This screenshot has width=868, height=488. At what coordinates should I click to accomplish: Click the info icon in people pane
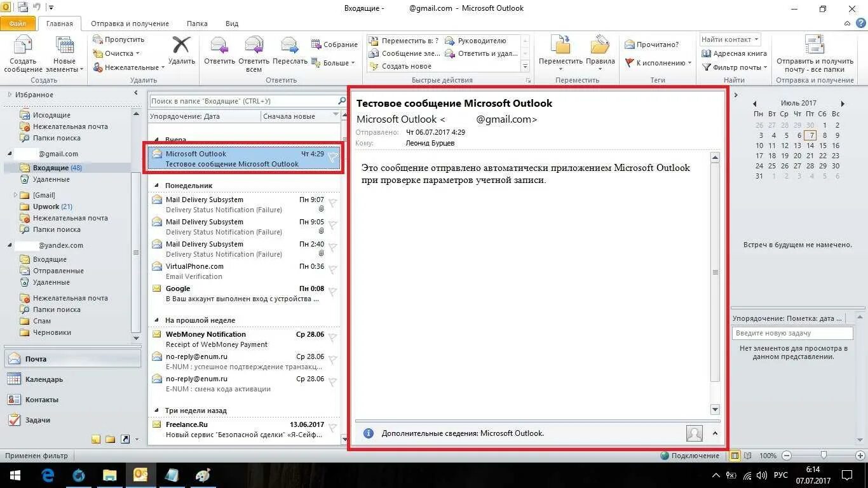coord(368,433)
